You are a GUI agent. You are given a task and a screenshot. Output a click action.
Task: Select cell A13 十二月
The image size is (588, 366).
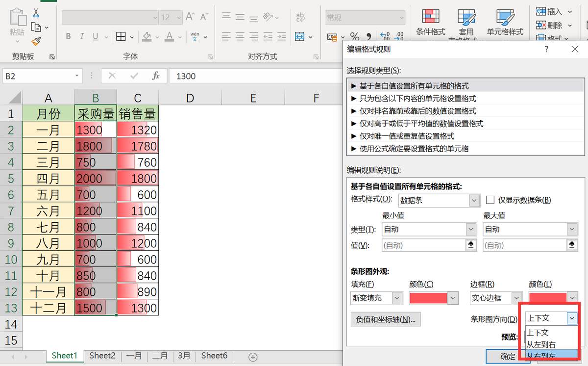pos(49,308)
